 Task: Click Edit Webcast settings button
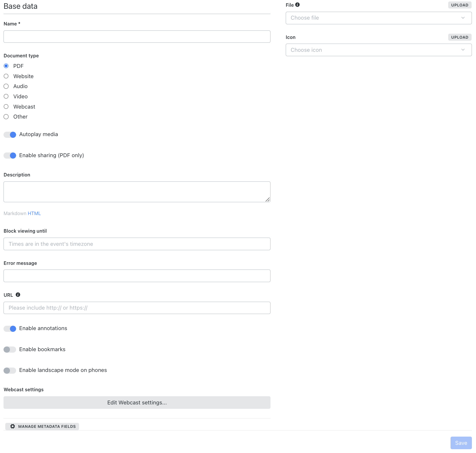[x=137, y=402]
